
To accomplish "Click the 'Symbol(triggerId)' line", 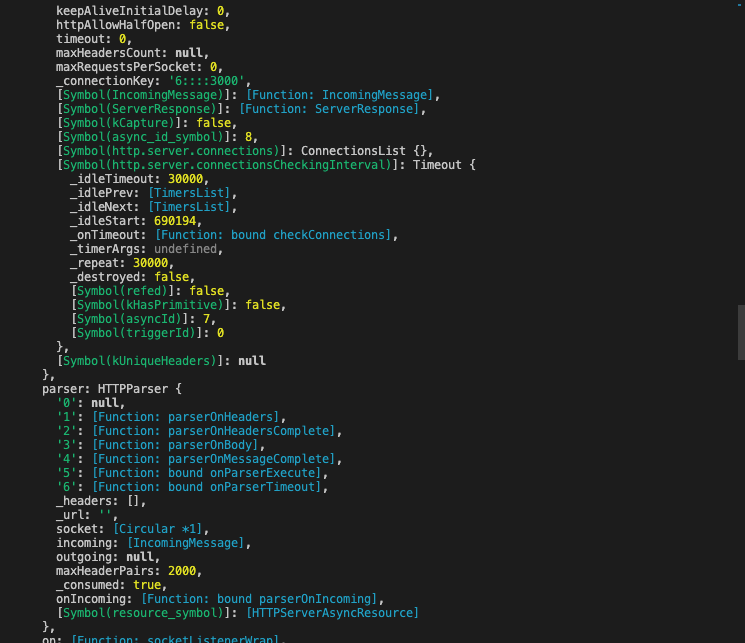I will (147, 333).
